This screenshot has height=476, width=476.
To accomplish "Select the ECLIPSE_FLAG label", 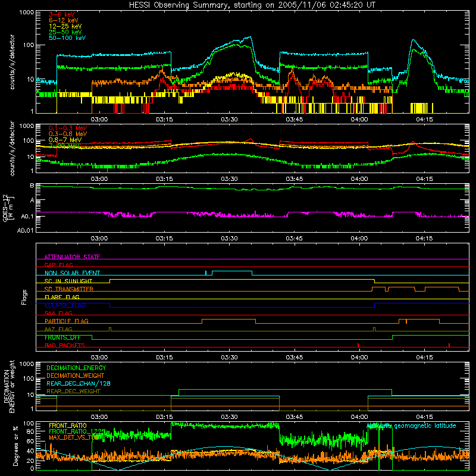I will [65, 305].
